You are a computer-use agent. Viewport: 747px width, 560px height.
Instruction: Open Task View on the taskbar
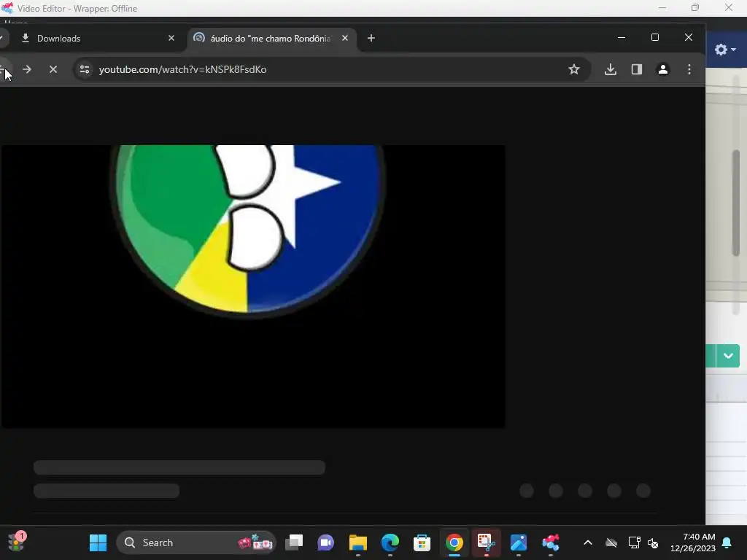pos(294,542)
